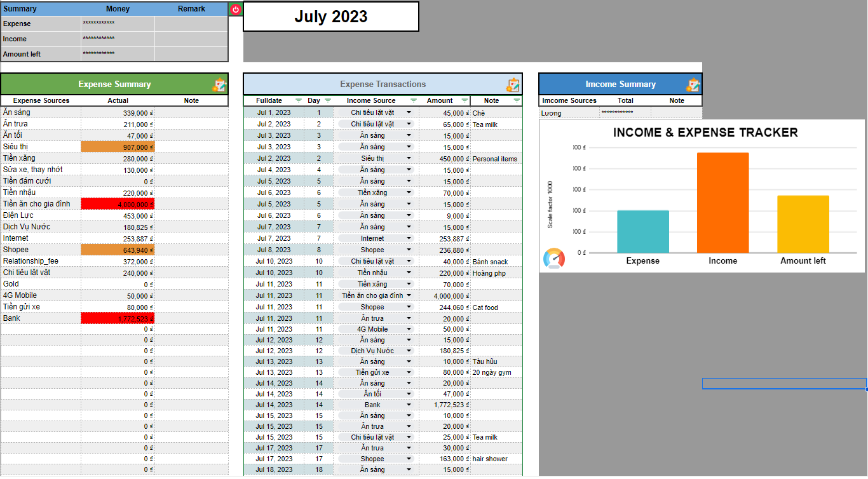Click the orange Income bar in chart
Image resolution: width=868 pixels, height=479 pixels.
click(722, 202)
